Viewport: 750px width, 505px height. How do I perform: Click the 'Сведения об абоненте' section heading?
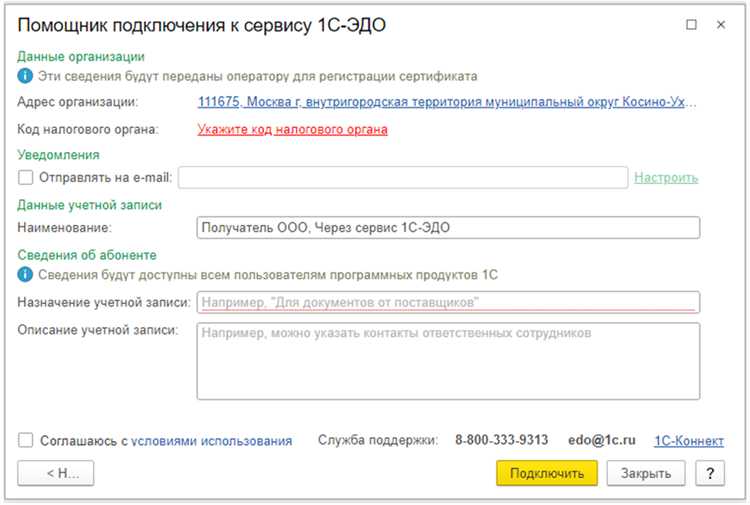[x=87, y=255]
